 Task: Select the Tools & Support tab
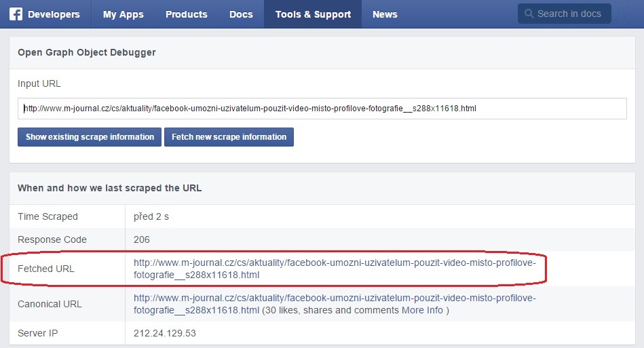[x=313, y=14]
